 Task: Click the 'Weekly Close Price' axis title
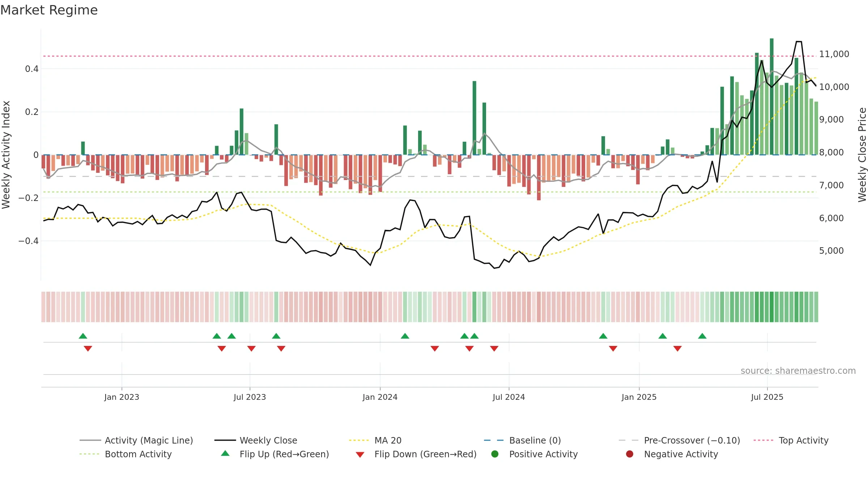pos(862,155)
